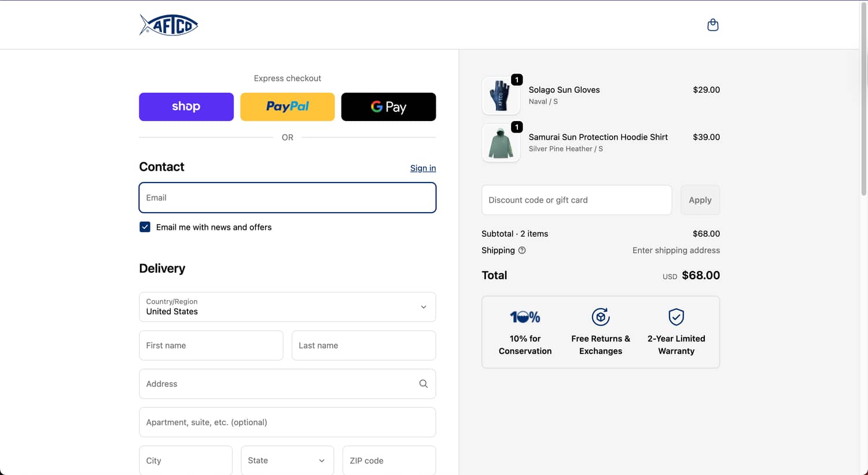Image resolution: width=868 pixels, height=475 pixels.
Task: Click the Email input field
Action: tap(287, 198)
